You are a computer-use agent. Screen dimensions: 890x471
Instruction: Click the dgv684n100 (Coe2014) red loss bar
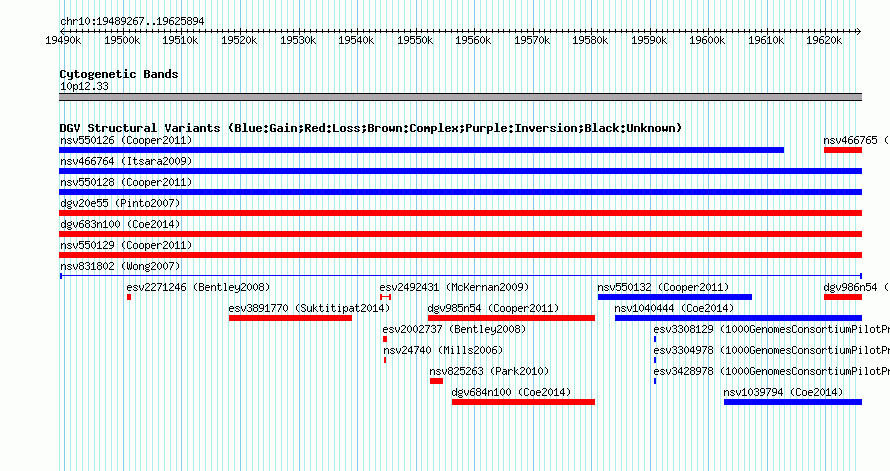pos(523,402)
